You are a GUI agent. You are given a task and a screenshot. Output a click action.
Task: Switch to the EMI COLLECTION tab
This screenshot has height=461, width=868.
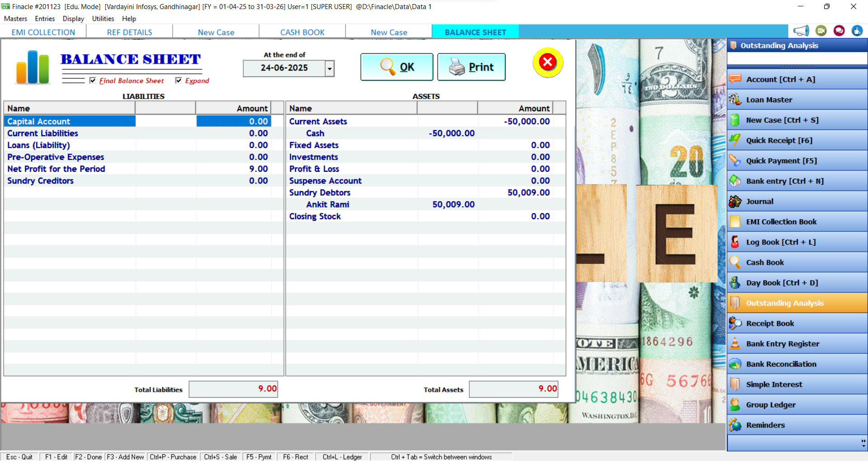pyautogui.click(x=43, y=32)
